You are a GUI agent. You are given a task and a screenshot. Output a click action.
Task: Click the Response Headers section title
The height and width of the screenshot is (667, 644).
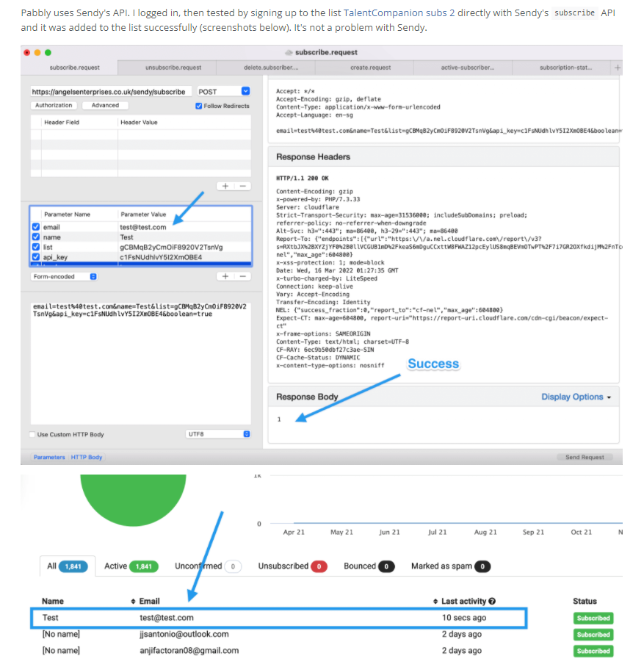pyautogui.click(x=313, y=156)
